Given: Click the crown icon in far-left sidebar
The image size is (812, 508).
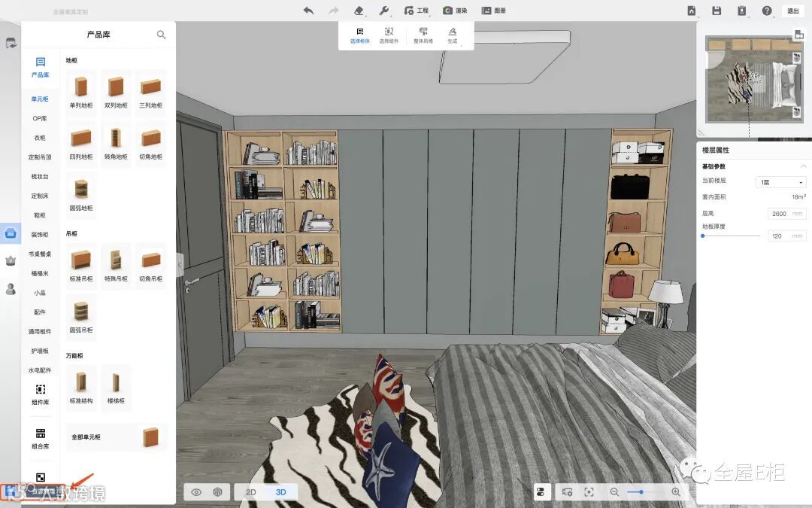Looking at the screenshot, I should coord(11,260).
